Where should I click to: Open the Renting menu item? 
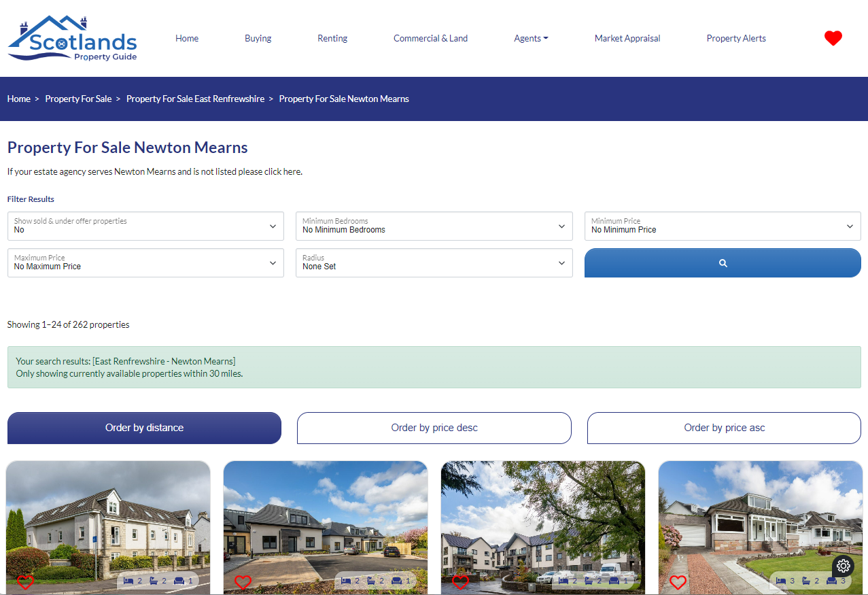pyautogui.click(x=332, y=39)
